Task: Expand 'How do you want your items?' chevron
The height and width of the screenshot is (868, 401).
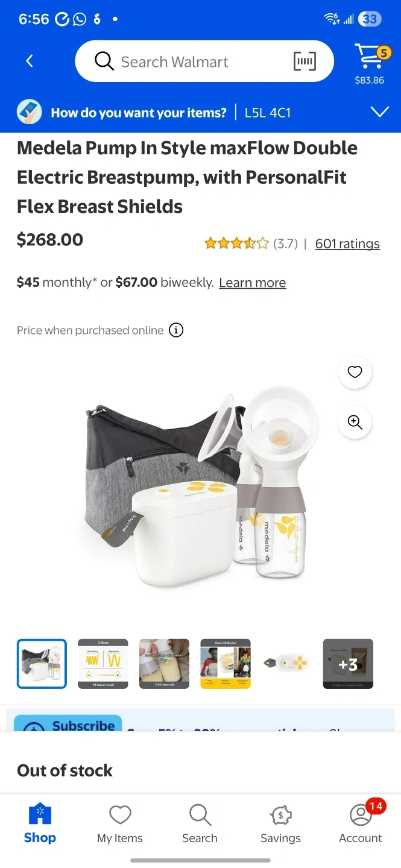Action: click(x=380, y=112)
